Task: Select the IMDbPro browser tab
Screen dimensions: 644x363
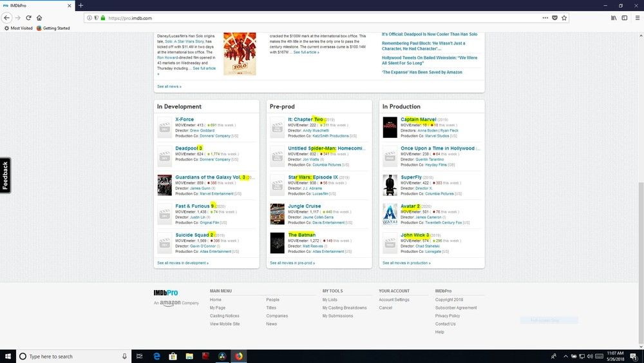Action: [37, 6]
